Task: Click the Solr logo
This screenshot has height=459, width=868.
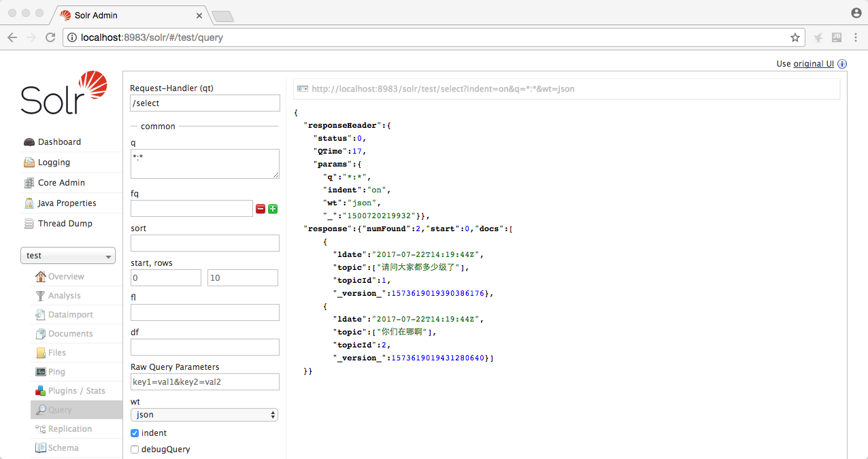Action: coord(64,92)
